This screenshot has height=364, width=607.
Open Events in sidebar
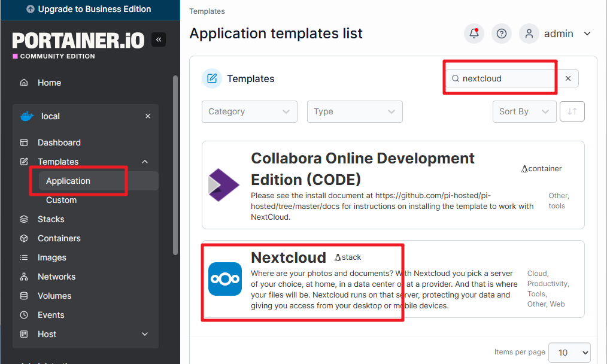[x=51, y=315]
